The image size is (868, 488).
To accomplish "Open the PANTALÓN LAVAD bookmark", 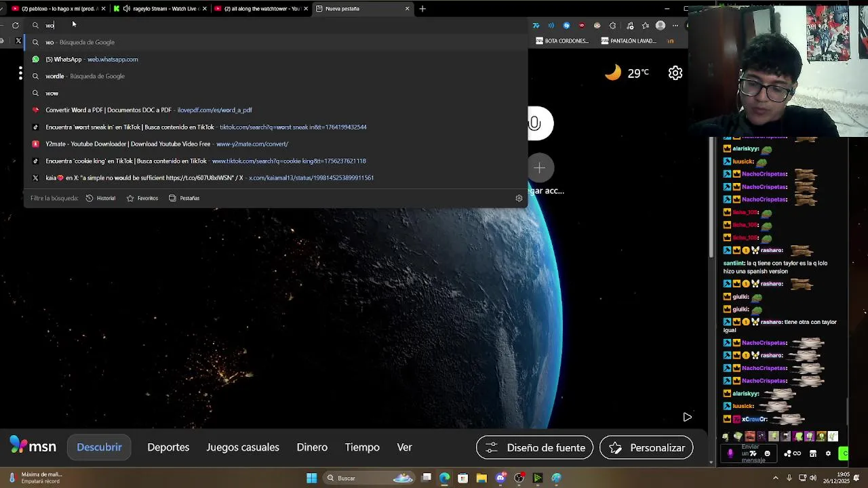I will 629,41.
